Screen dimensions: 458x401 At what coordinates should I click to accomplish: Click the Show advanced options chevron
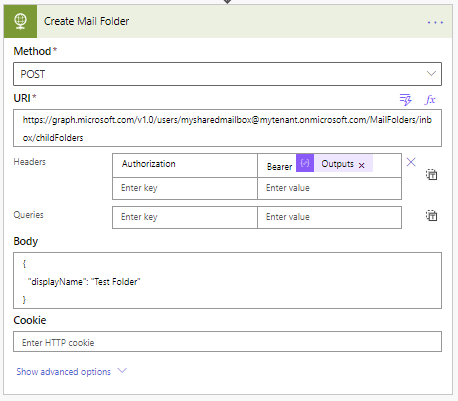pyautogui.click(x=122, y=371)
